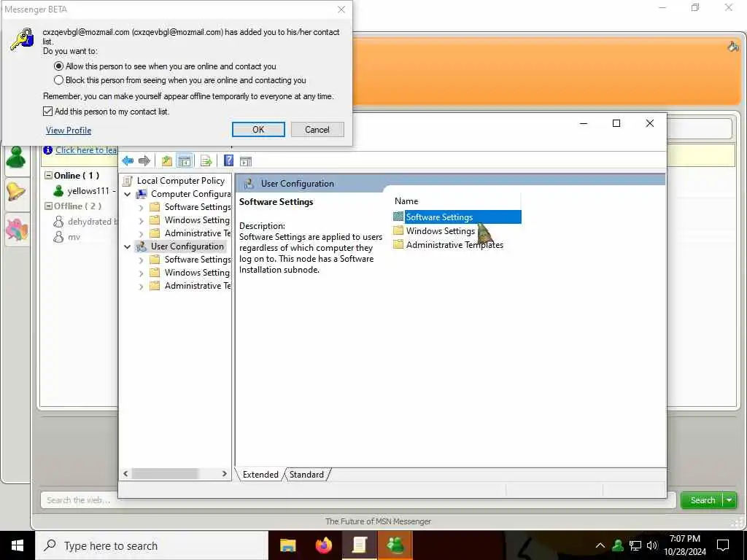Toggle the Show/Hide Console Tree icon
Viewport: 747px width, 560px height.
pos(185,161)
